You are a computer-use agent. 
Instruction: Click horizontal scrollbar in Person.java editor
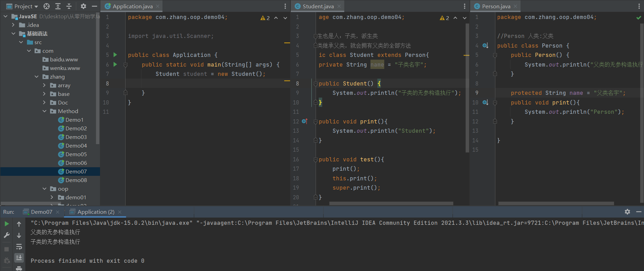tap(556, 203)
